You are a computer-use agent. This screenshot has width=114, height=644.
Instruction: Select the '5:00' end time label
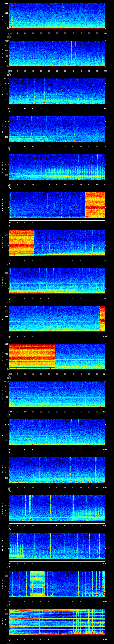105,147
